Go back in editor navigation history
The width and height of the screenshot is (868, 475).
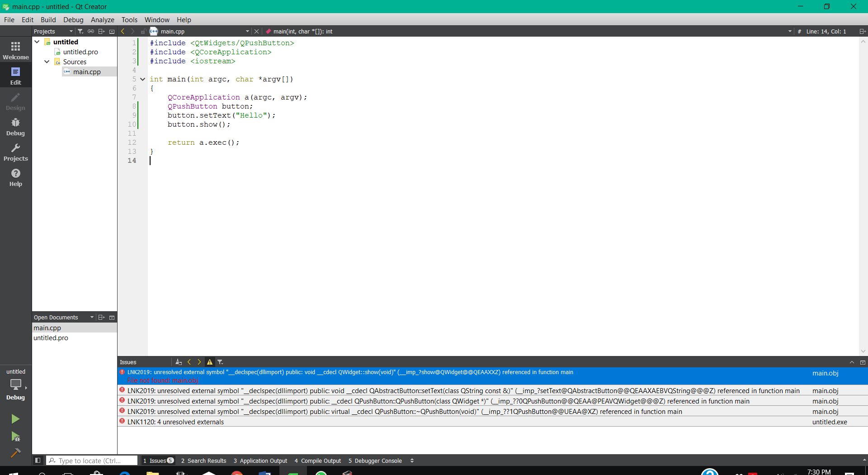pyautogui.click(x=123, y=31)
